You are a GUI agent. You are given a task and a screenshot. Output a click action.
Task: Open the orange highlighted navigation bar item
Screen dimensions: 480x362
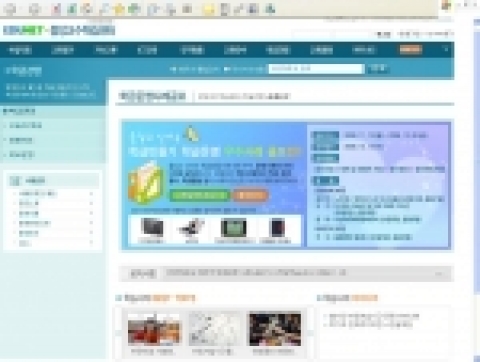(x=411, y=50)
